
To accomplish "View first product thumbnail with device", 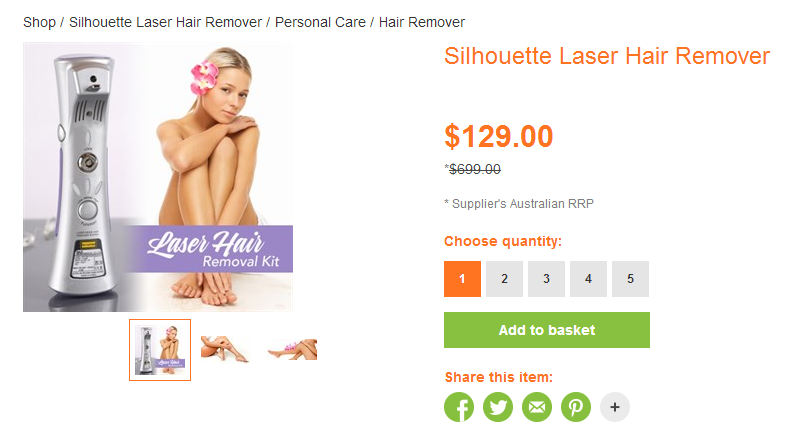I will tap(160, 350).
